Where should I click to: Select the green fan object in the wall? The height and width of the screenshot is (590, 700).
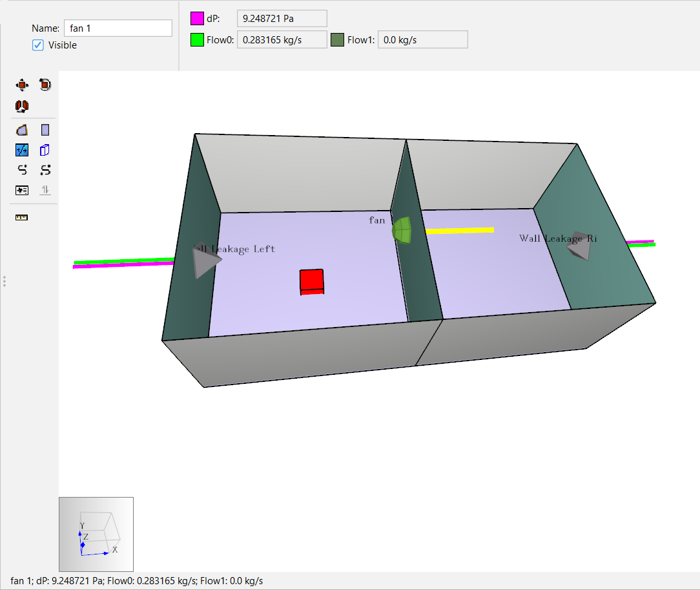[402, 231]
